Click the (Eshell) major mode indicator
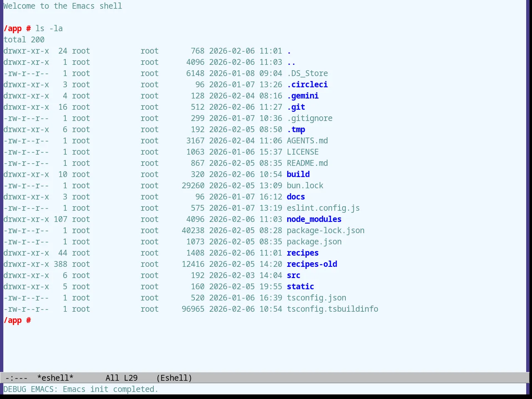Image resolution: width=532 pixels, height=399 pixels. click(174, 378)
